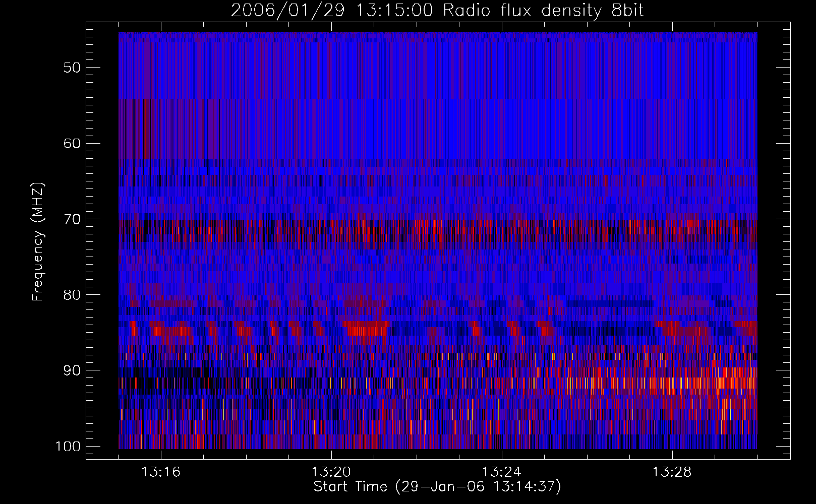Click the 60 frequency tick label
Image resolution: width=816 pixels, height=504 pixels.
pyautogui.click(x=72, y=144)
